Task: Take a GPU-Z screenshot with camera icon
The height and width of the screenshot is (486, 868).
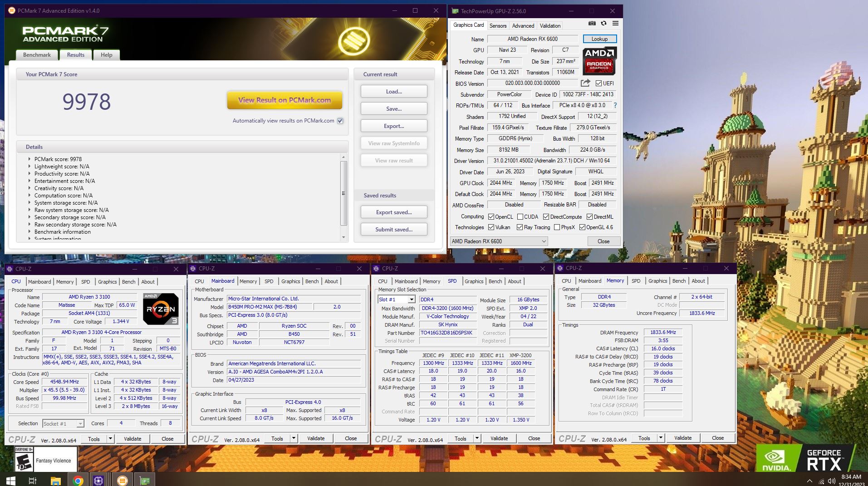Action: pyautogui.click(x=592, y=23)
